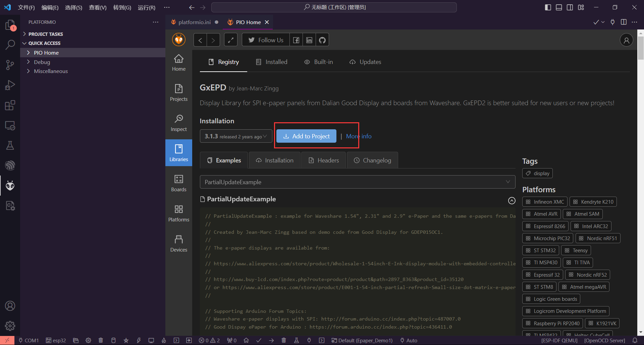Screen dimensions: 644x345
Task: Open notifications bell in status bar
Action: (x=635, y=340)
